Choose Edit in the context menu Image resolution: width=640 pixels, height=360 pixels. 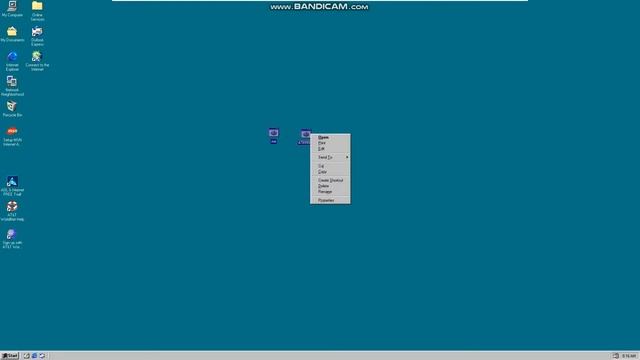(330, 149)
